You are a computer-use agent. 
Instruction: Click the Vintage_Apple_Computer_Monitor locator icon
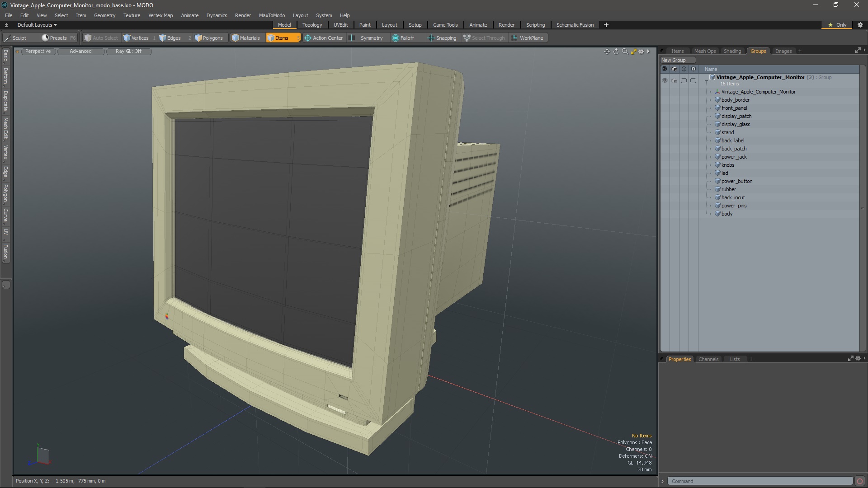click(x=717, y=92)
